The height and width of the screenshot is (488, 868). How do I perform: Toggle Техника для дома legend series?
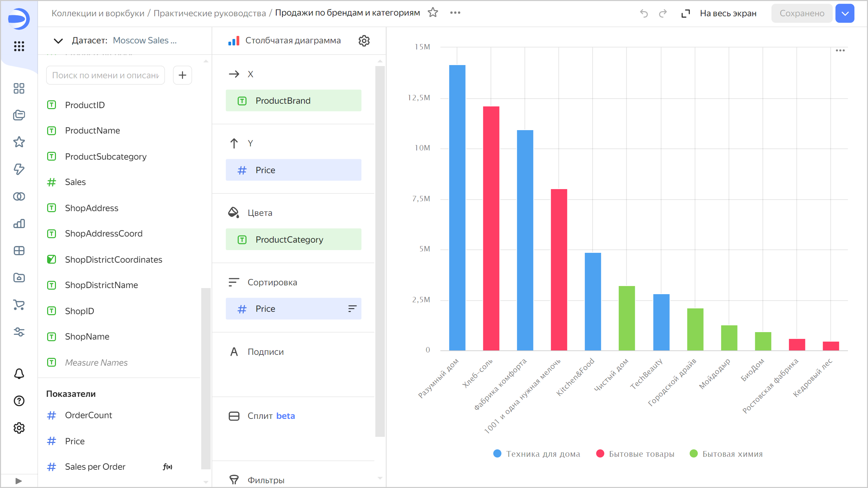(542, 454)
